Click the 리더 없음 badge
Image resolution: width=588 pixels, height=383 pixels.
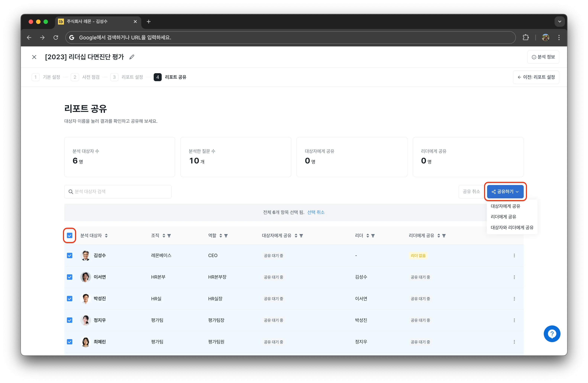pyautogui.click(x=418, y=255)
